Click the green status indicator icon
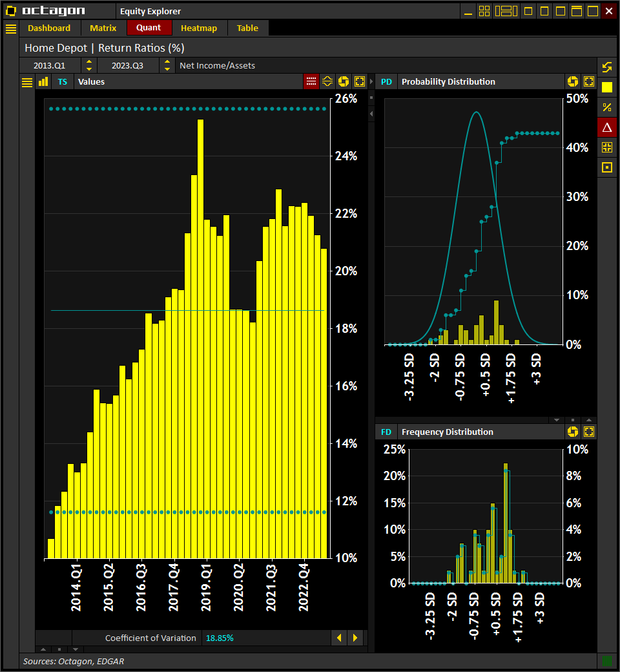This screenshot has height=672, width=620. 607,661
